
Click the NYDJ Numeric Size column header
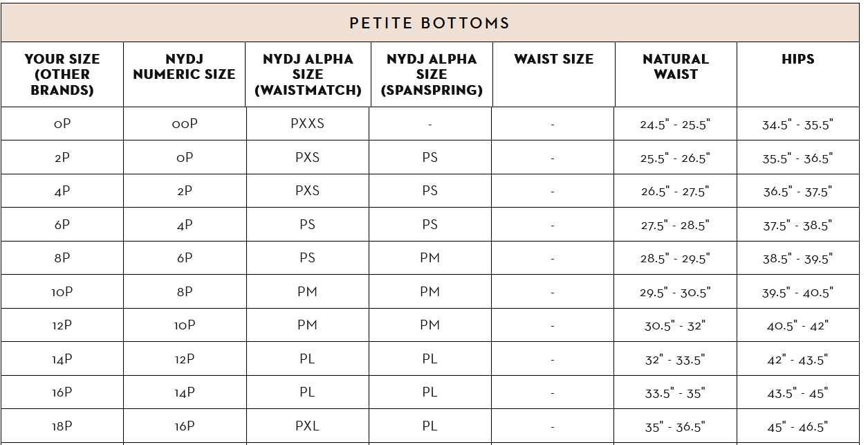click(184, 66)
